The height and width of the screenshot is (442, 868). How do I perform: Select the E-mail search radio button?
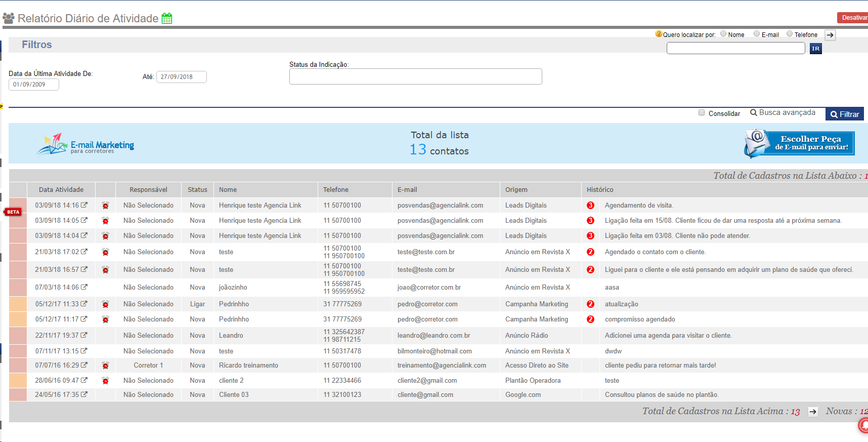tap(757, 34)
